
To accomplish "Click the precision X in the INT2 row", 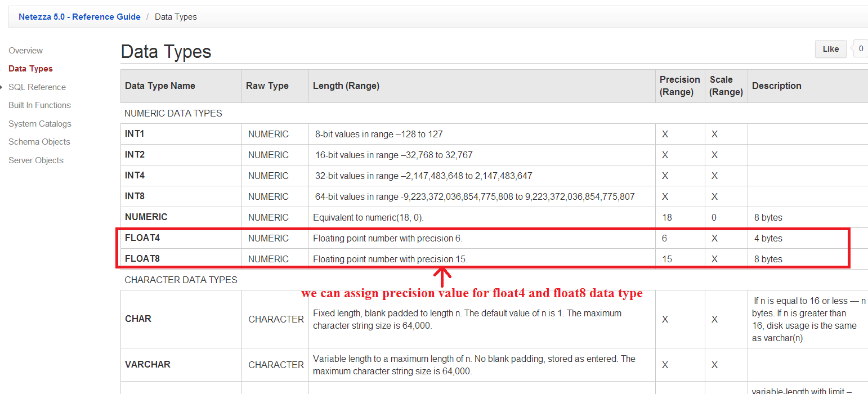I will pos(665,155).
